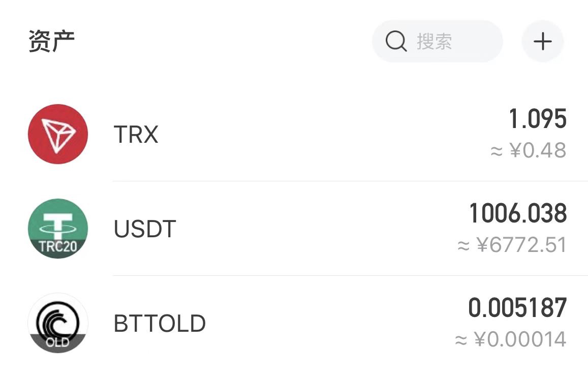This screenshot has height=379, width=588.
Task: Open the TRX asset row
Action: [294, 134]
